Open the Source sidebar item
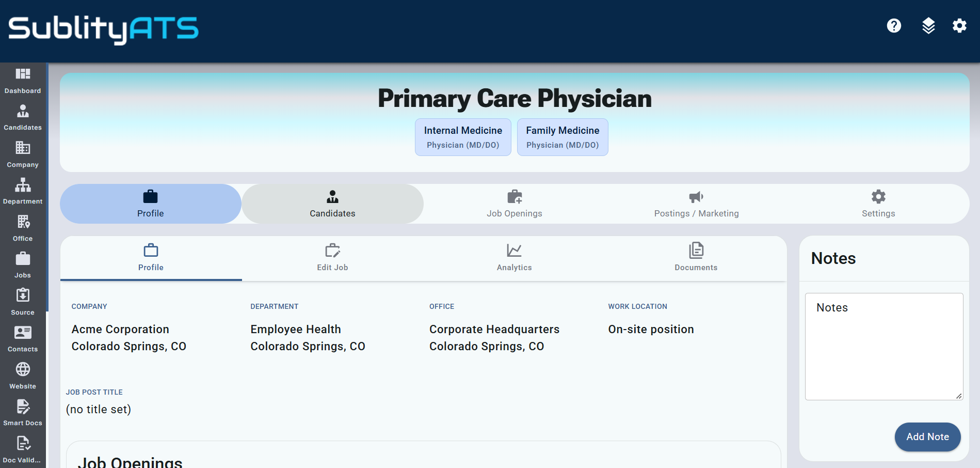Image resolution: width=980 pixels, height=468 pixels. point(23,302)
